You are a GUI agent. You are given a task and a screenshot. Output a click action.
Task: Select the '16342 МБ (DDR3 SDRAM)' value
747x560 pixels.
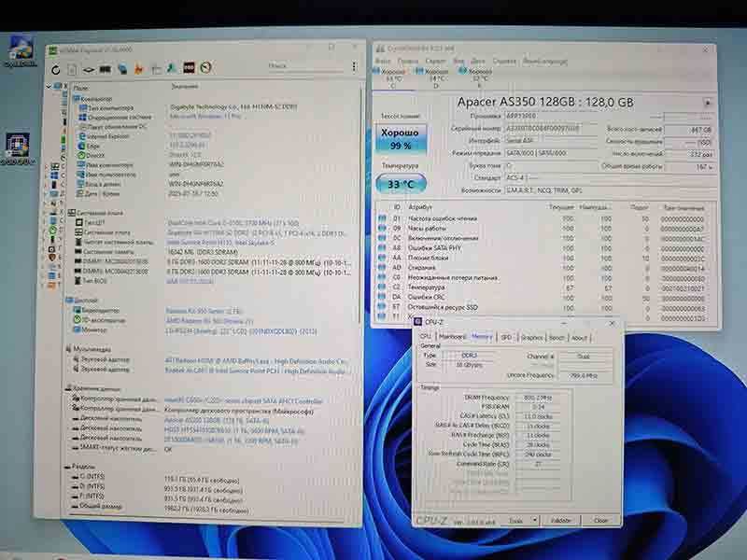tap(203, 252)
